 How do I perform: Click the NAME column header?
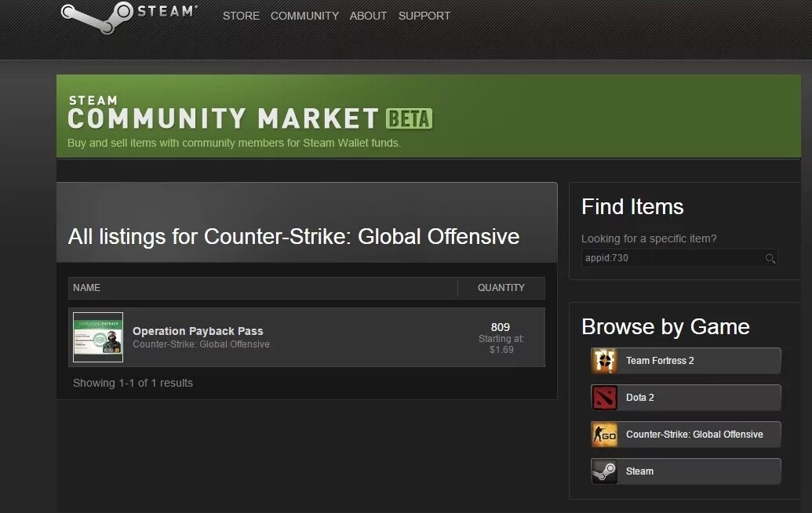click(86, 287)
